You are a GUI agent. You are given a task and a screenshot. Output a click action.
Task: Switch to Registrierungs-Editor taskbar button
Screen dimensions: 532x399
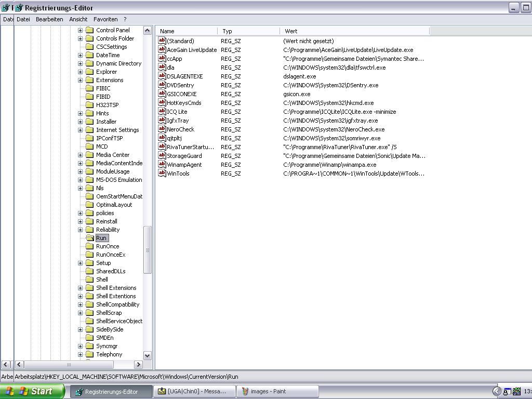coord(111,392)
